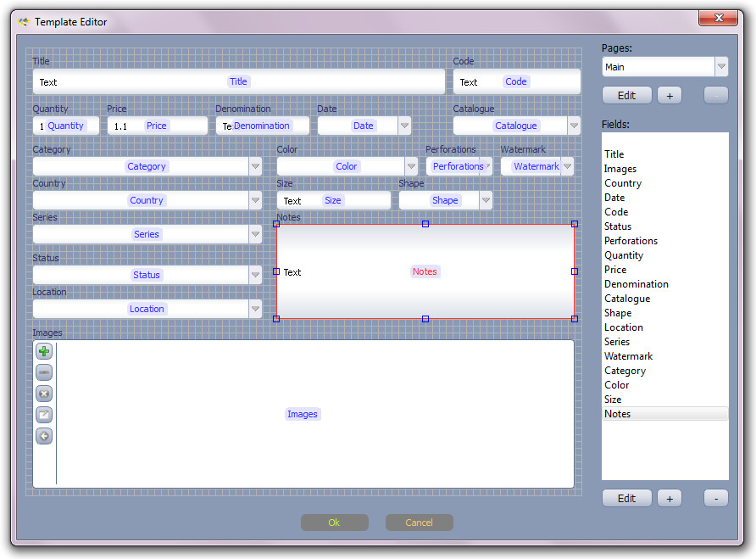Click the back arrow icon in Images panel
Image resolution: width=756 pixels, height=559 pixels.
pos(44,436)
